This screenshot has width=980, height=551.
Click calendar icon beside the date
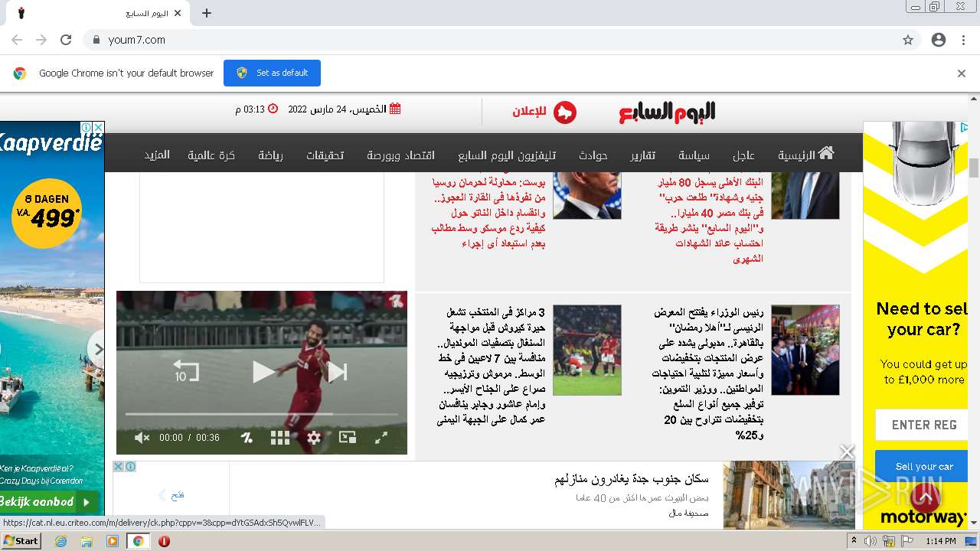395,109
